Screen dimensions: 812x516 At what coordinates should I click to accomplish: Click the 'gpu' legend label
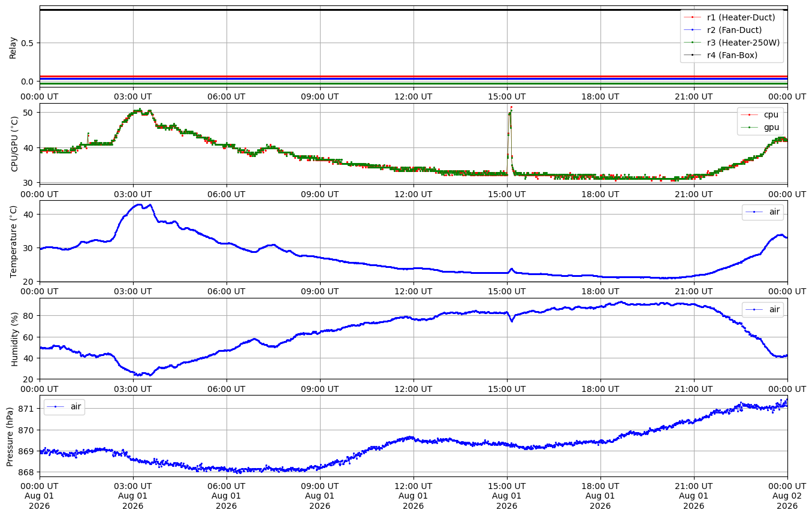click(x=771, y=127)
